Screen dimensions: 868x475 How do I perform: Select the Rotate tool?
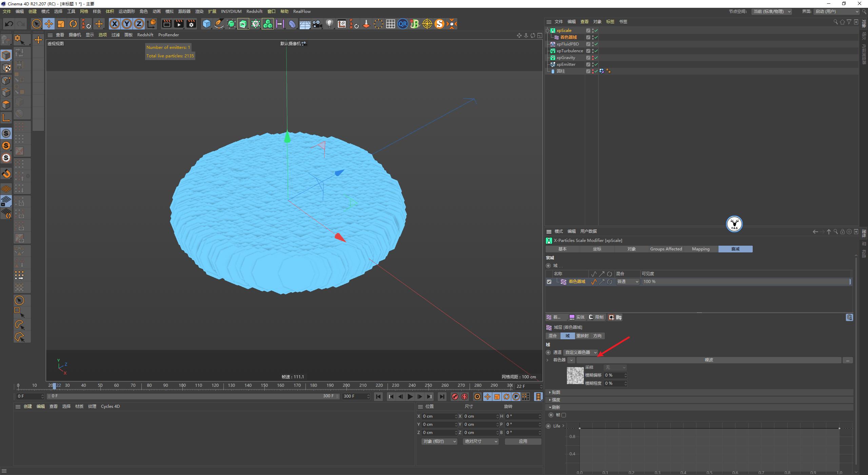[73, 24]
